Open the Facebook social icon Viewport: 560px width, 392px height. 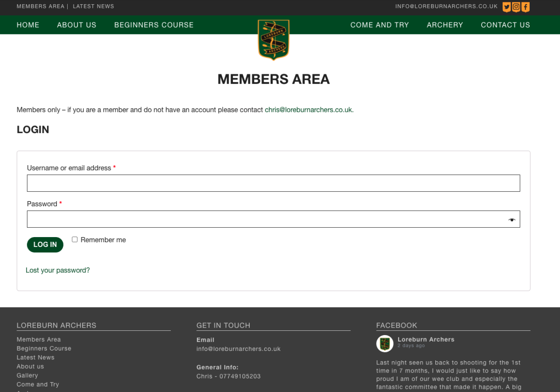tap(525, 7)
